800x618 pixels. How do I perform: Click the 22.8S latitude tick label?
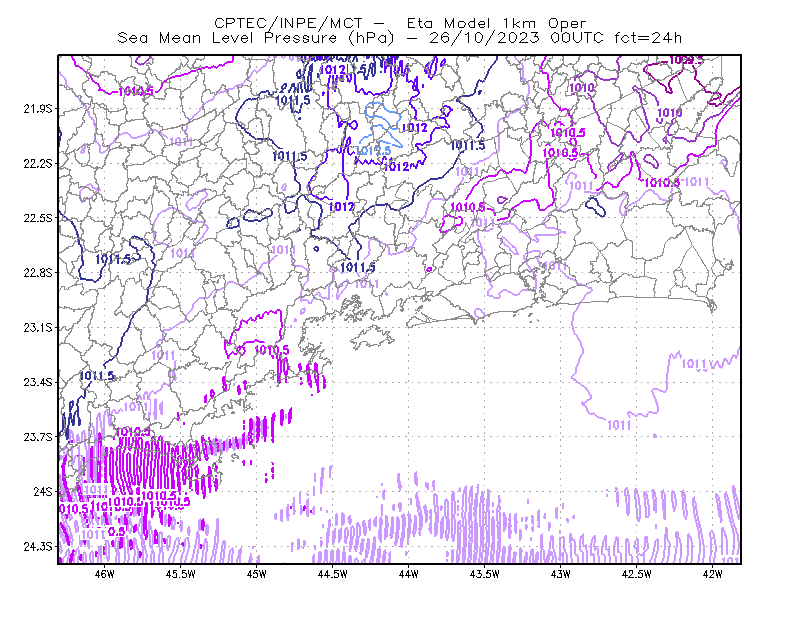(38, 273)
